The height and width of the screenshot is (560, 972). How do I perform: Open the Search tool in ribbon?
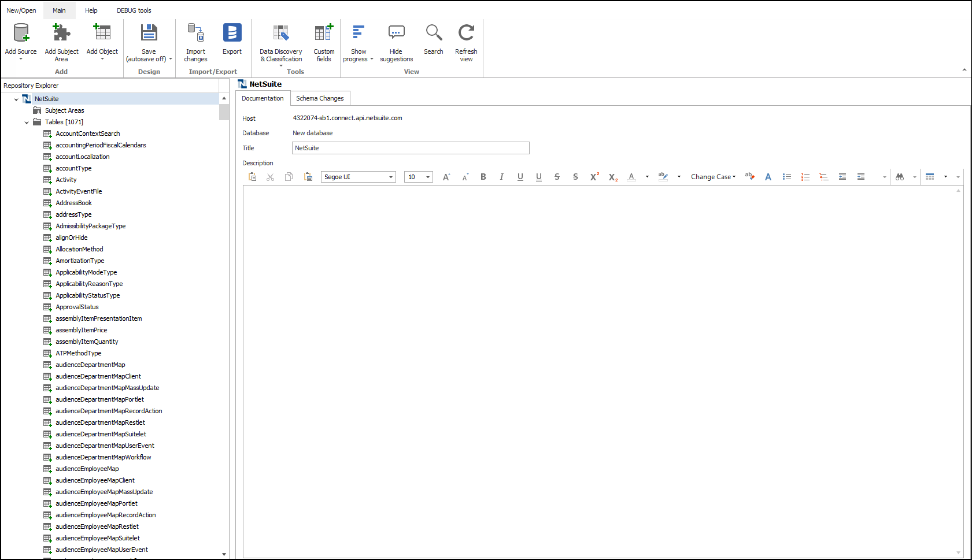click(x=433, y=34)
